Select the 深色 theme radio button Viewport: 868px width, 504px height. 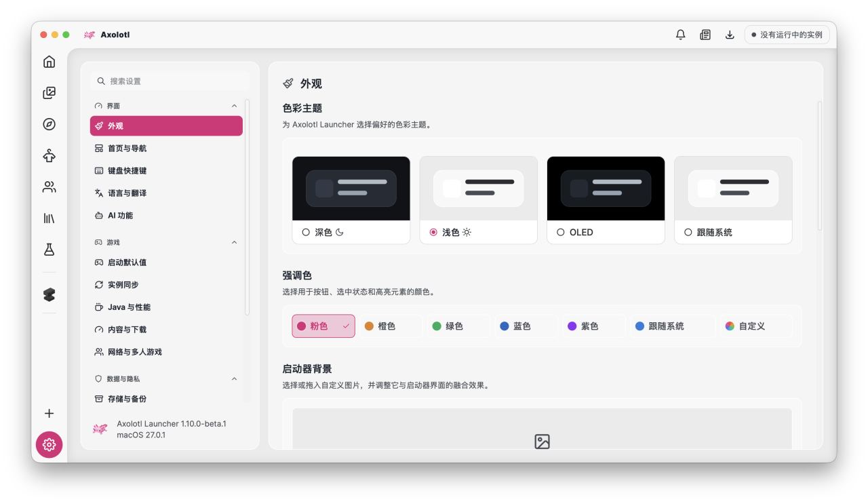click(x=306, y=232)
